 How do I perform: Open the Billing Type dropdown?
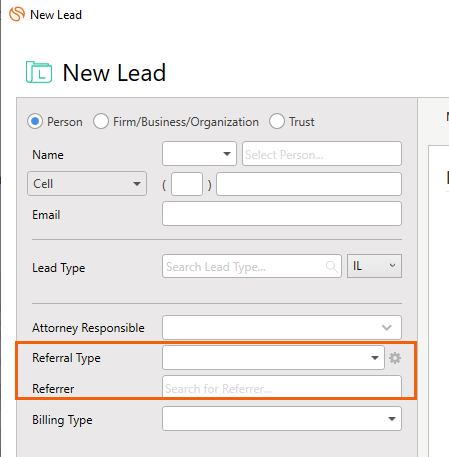coord(282,419)
